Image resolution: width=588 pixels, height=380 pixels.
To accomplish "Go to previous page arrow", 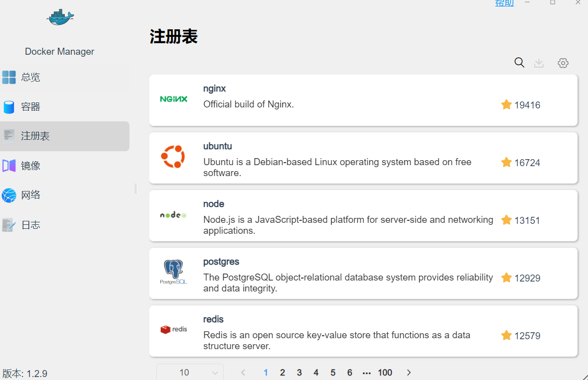I will click(x=243, y=373).
